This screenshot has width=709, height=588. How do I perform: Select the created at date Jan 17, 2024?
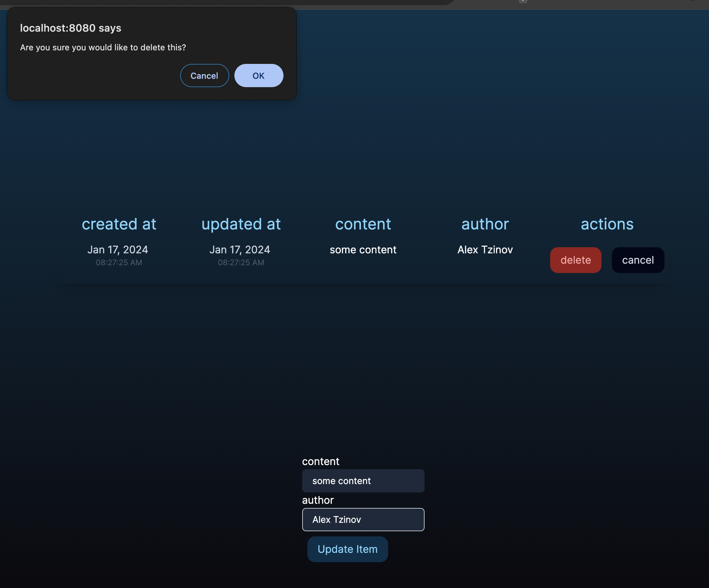click(x=118, y=249)
